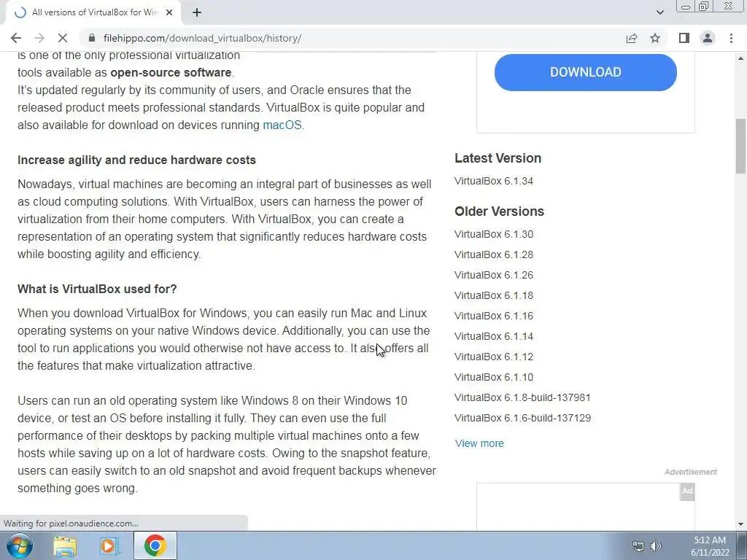The width and height of the screenshot is (747, 560).
Task: Click the 'Older Versions' heading
Action: click(x=499, y=211)
